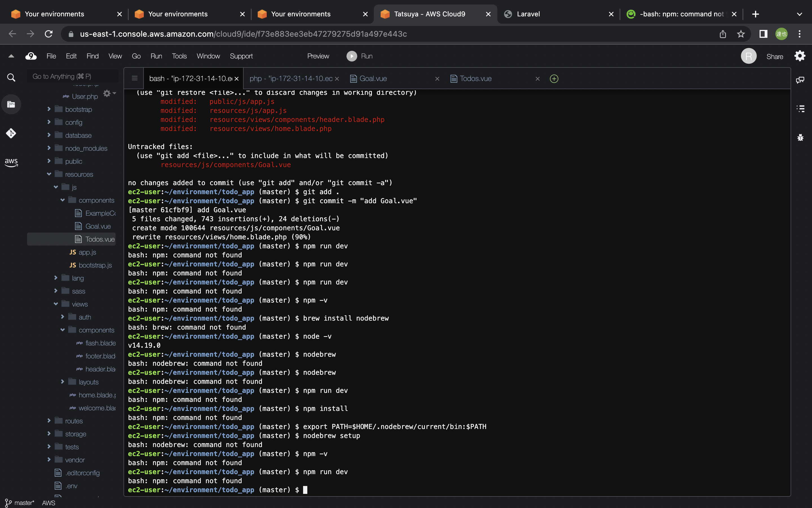Click the Cloud9 cloud logo icon
Screen dimensions: 812x508
(x=31, y=56)
